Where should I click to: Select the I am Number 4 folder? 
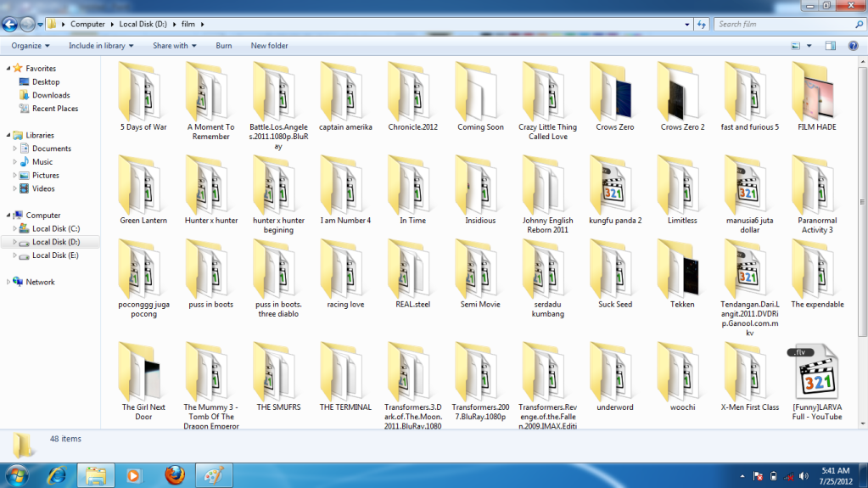tap(345, 191)
